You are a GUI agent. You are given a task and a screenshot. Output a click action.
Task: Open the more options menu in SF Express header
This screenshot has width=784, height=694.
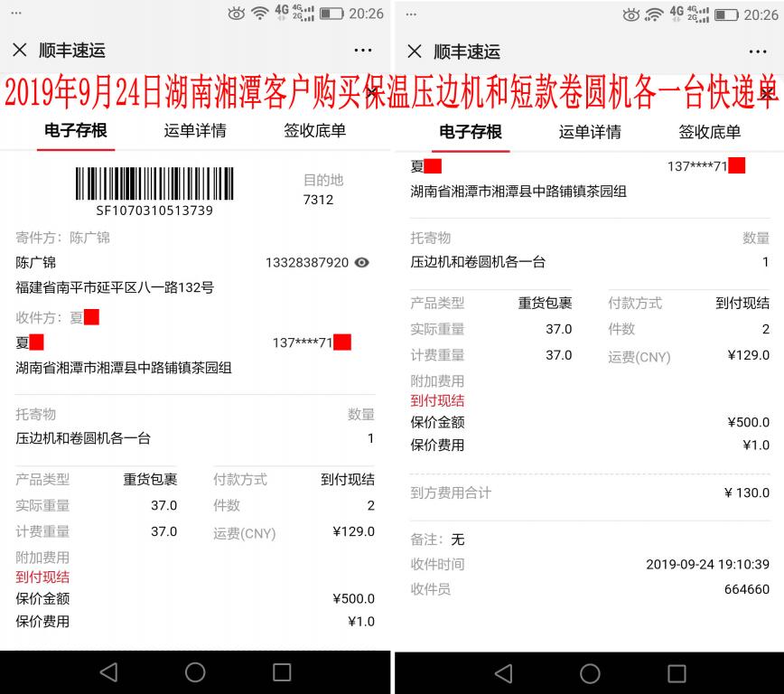coord(364,52)
